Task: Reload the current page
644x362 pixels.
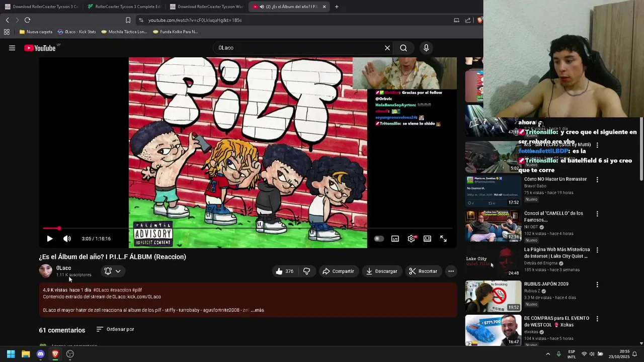Action: [27, 20]
